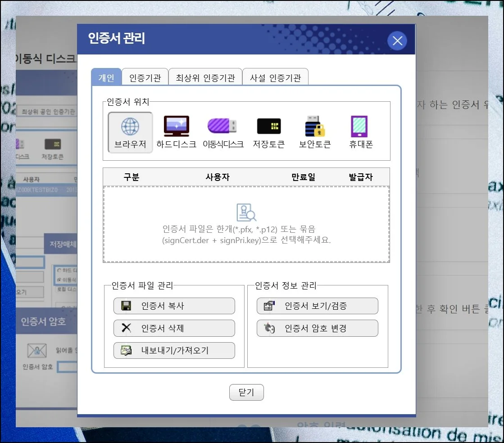Click the 사용자 column header
The height and width of the screenshot is (443, 504).
217,177
